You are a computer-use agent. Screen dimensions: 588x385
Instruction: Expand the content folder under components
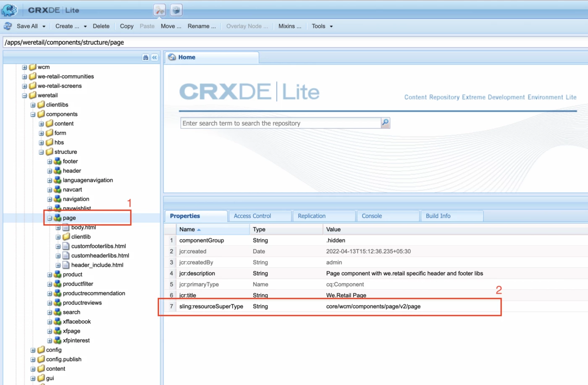point(41,124)
